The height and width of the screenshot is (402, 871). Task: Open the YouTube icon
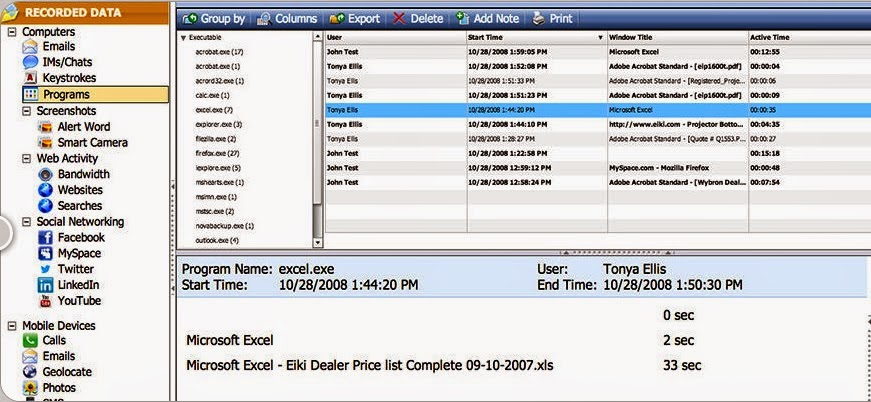click(x=46, y=301)
